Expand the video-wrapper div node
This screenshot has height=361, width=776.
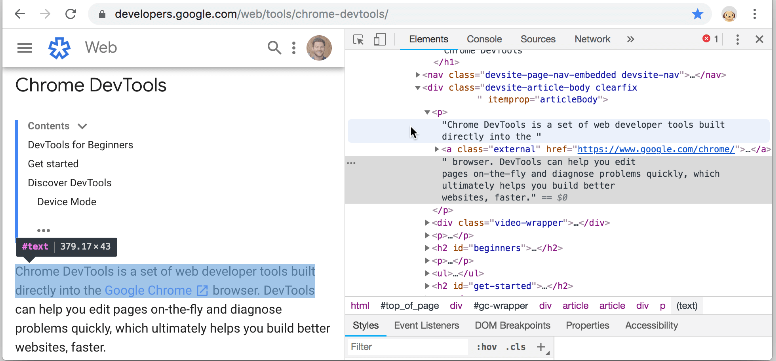[427, 223]
